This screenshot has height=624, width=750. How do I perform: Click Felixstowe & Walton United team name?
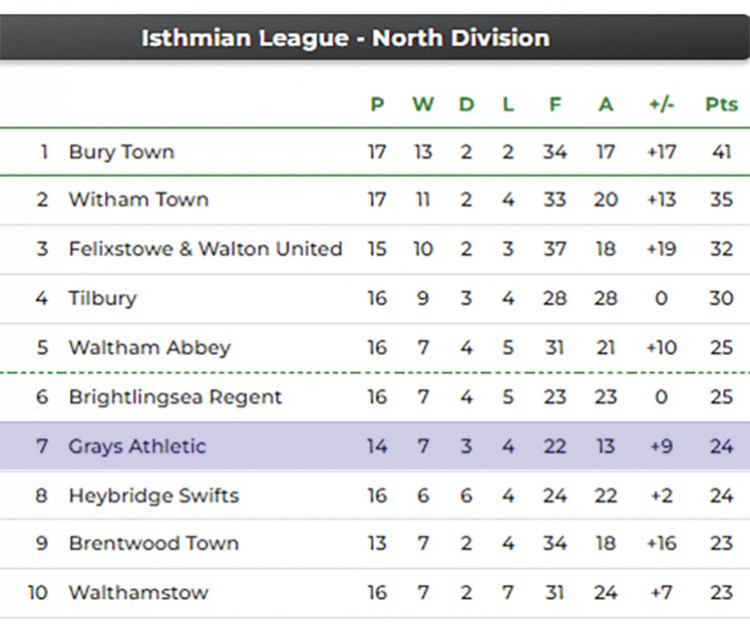[205, 249]
